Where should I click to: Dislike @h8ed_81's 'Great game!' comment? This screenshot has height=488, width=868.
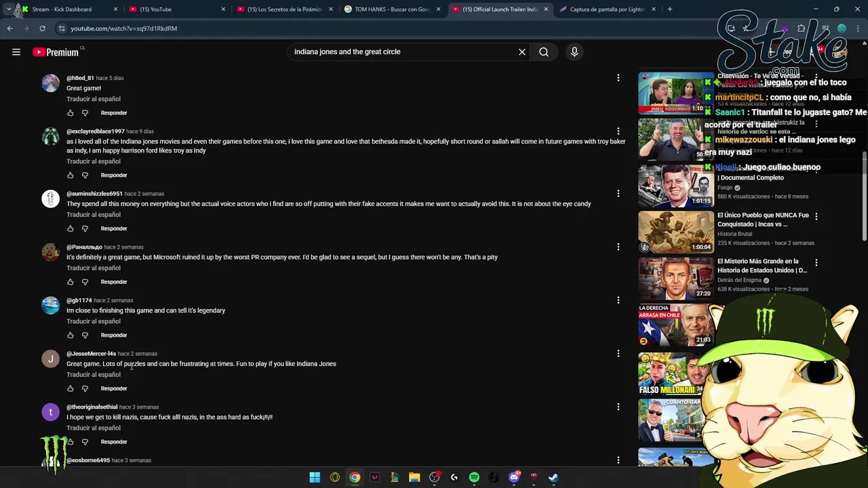point(85,113)
